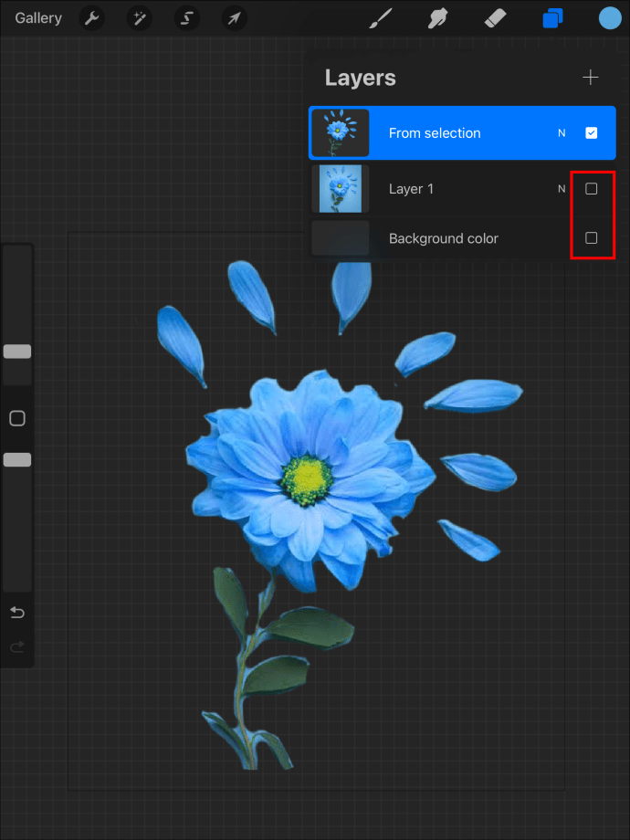Select the Eraser tool
This screenshot has height=840, width=630.
pos(494,18)
